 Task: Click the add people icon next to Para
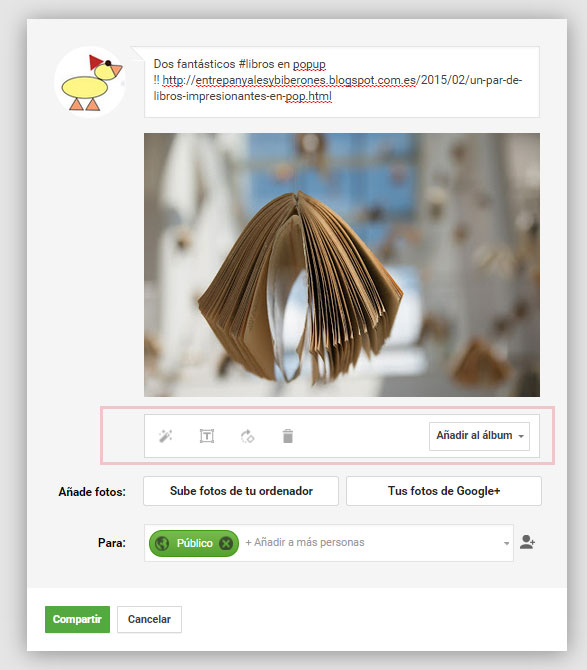coord(527,542)
